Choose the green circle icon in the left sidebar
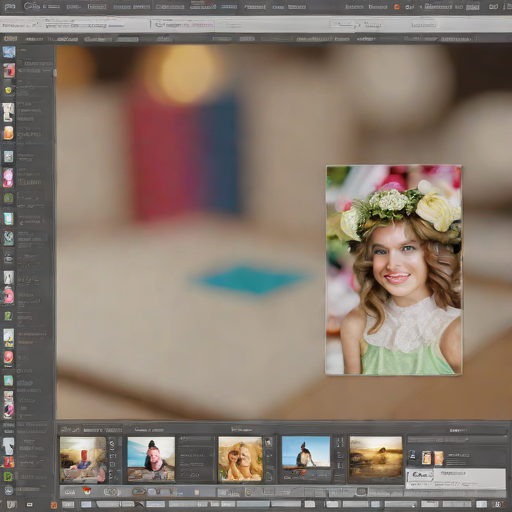Viewport: 512px width, 512px height. [x=8, y=198]
